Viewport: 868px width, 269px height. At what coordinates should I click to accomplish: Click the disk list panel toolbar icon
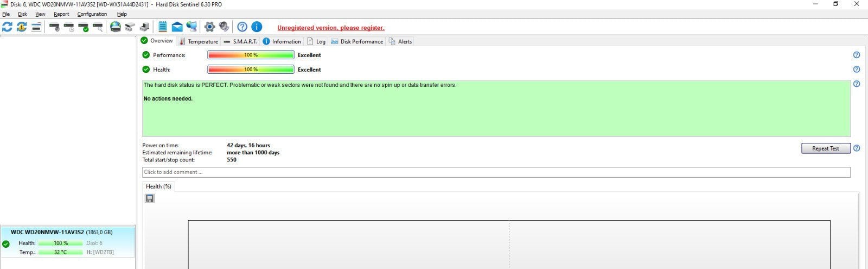coord(36,27)
